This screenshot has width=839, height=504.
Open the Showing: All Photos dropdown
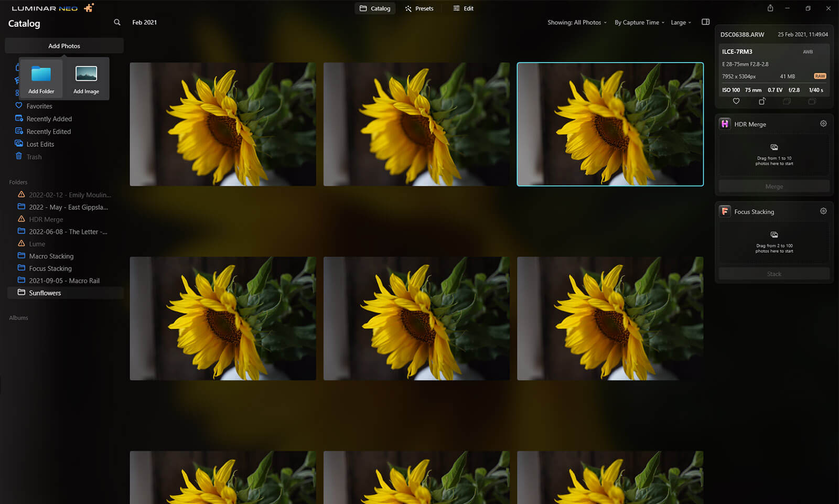577,23
